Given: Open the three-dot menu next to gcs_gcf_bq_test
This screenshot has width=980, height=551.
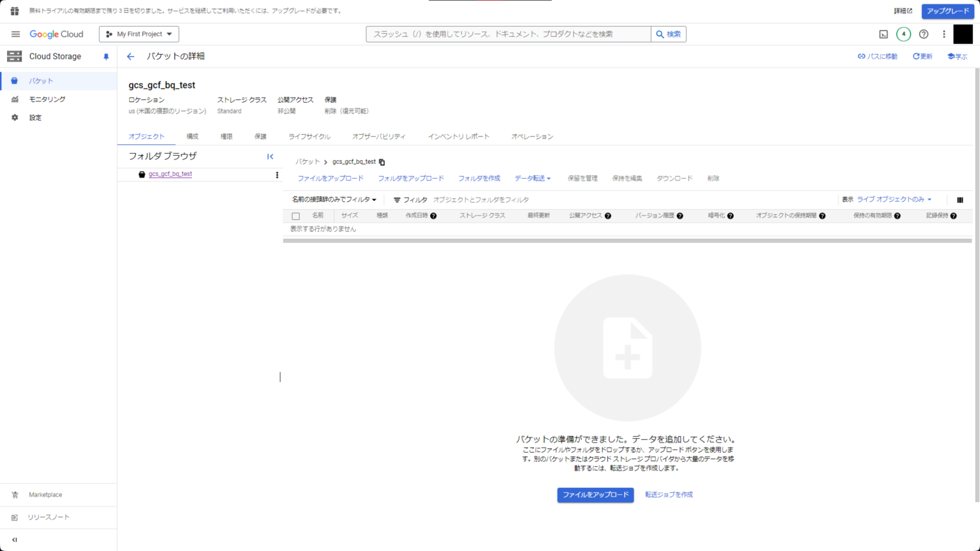Looking at the screenshot, I should click(276, 174).
